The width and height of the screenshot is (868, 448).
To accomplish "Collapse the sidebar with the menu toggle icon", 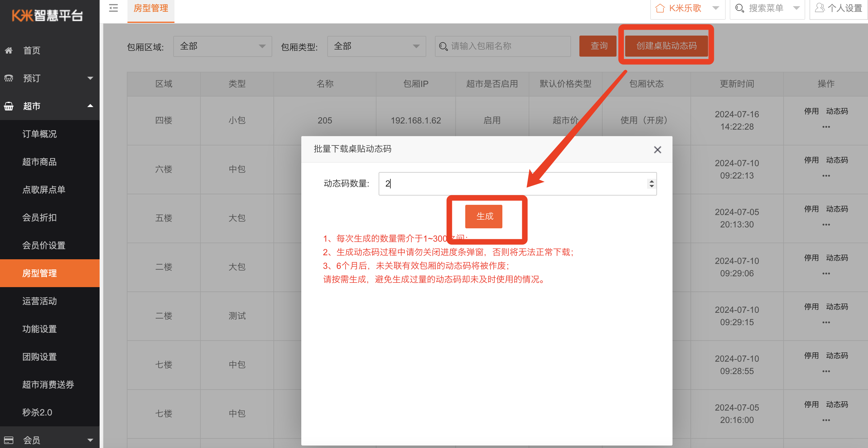I will (x=114, y=8).
